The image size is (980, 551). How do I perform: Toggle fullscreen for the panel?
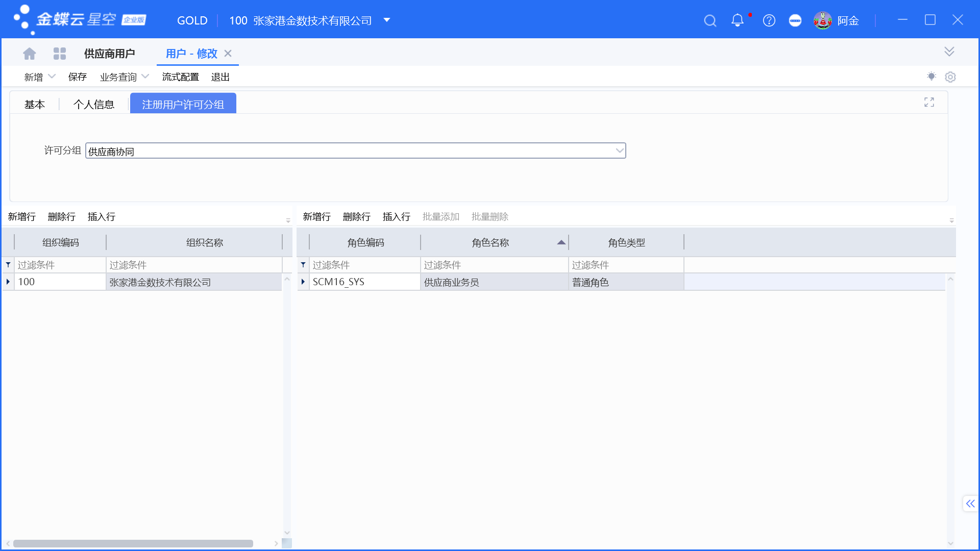[x=929, y=103]
